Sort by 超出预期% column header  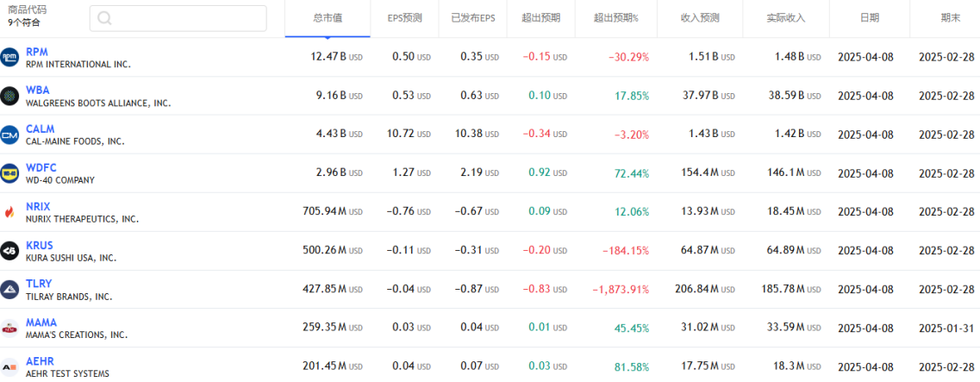(615, 18)
